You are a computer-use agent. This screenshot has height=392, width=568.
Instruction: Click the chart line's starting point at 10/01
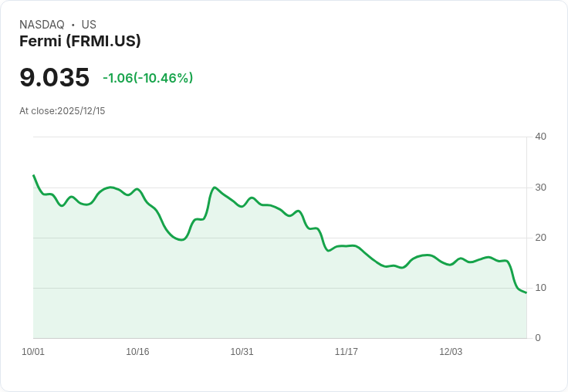pos(33,176)
